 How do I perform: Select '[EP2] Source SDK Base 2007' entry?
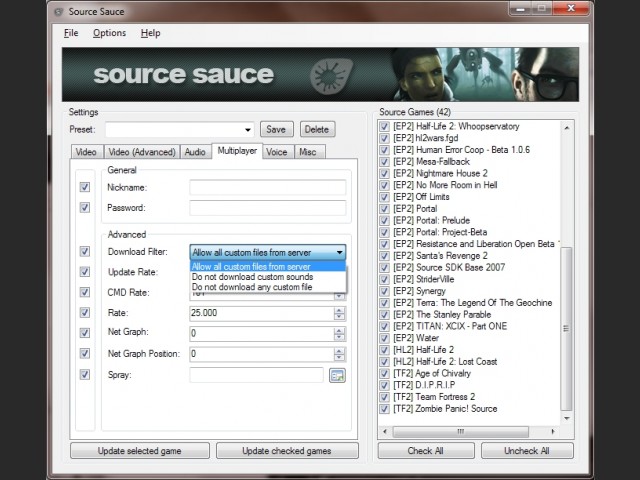coord(449,267)
